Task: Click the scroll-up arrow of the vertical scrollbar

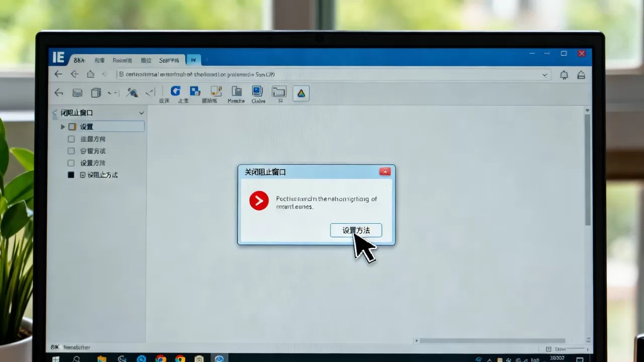Action: [x=587, y=110]
